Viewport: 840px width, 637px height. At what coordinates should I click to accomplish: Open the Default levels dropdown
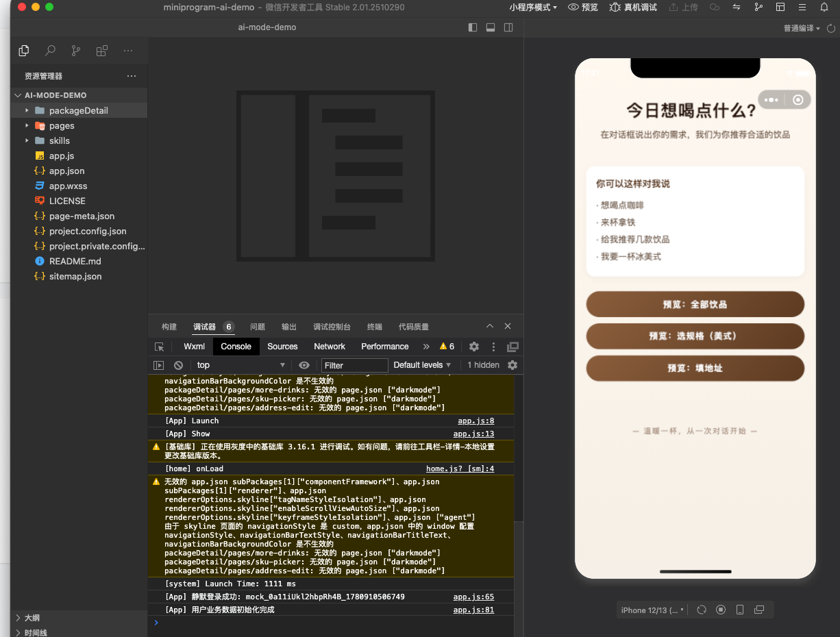tap(422, 365)
